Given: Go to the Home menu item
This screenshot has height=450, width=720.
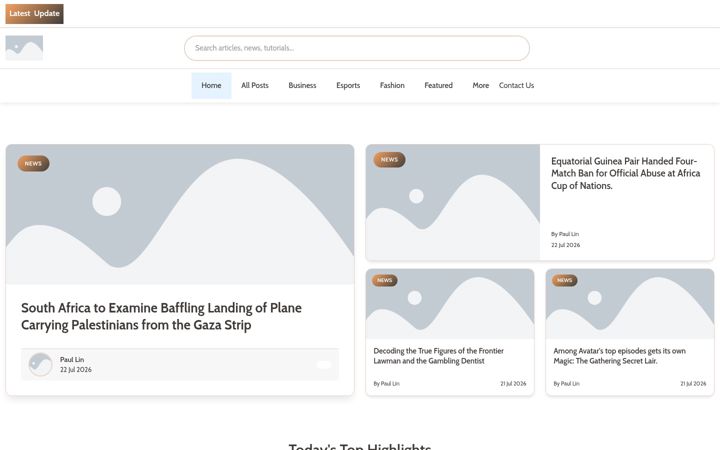Looking at the screenshot, I should coord(211,85).
